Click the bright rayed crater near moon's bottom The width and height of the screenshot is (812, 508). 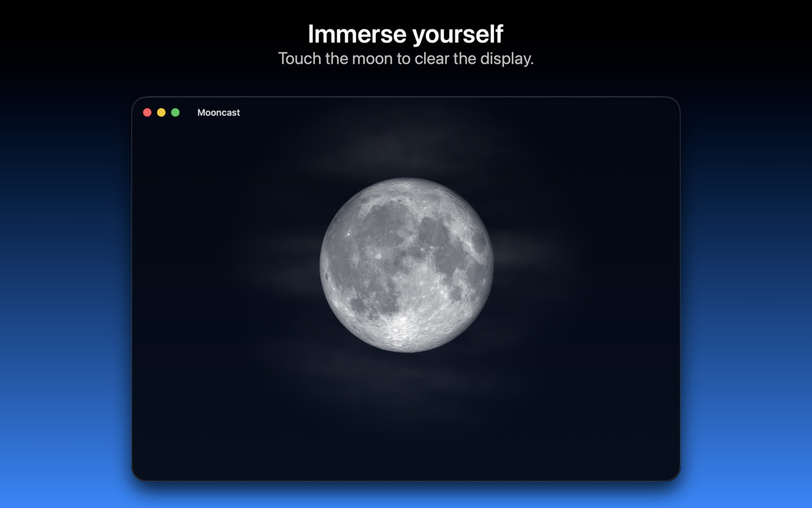click(401, 326)
